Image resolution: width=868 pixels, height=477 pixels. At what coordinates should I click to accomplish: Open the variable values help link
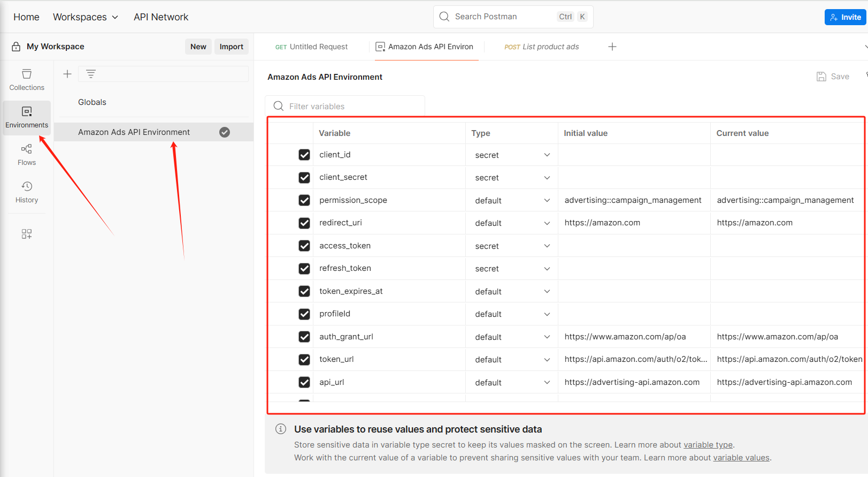coord(741,458)
